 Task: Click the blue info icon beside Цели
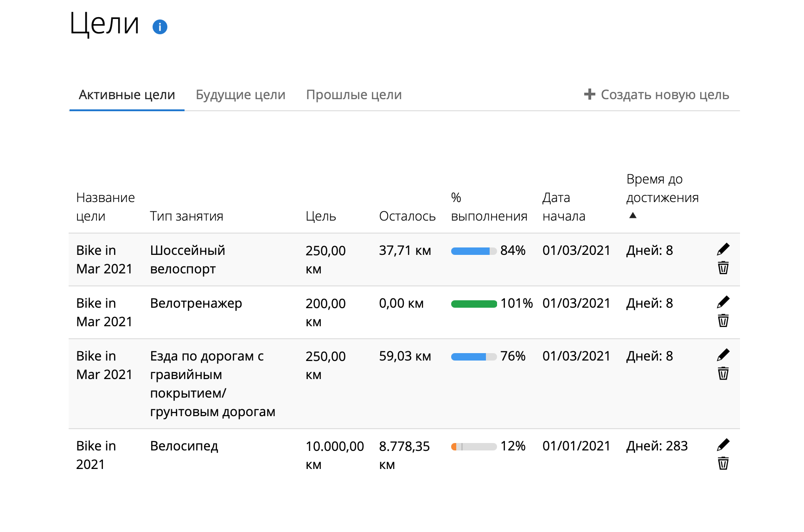click(x=160, y=27)
